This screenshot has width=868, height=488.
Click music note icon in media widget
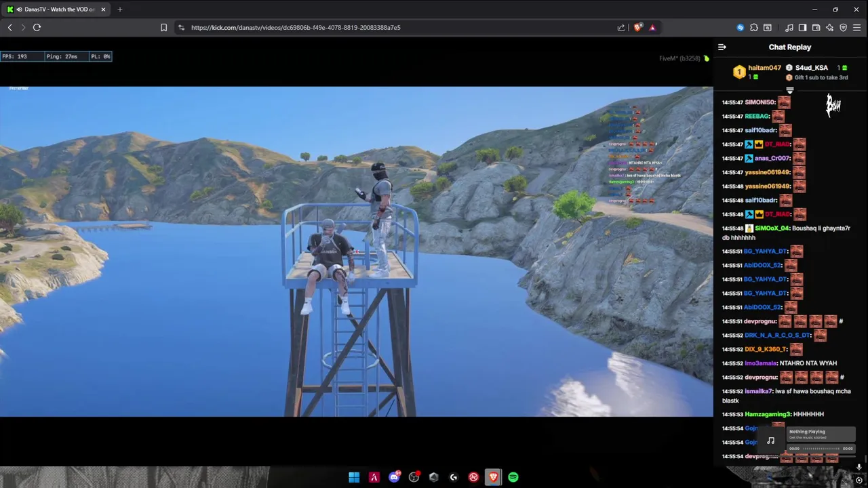pos(771,441)
